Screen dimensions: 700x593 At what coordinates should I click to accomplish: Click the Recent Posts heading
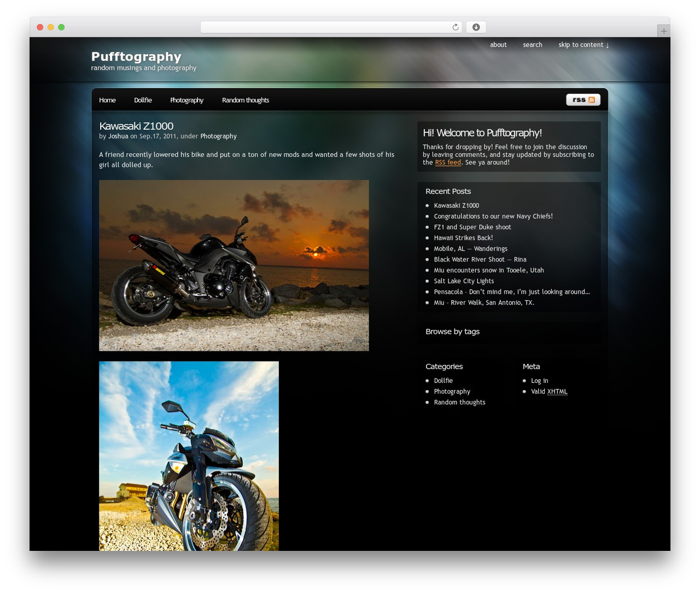[448, 191]
